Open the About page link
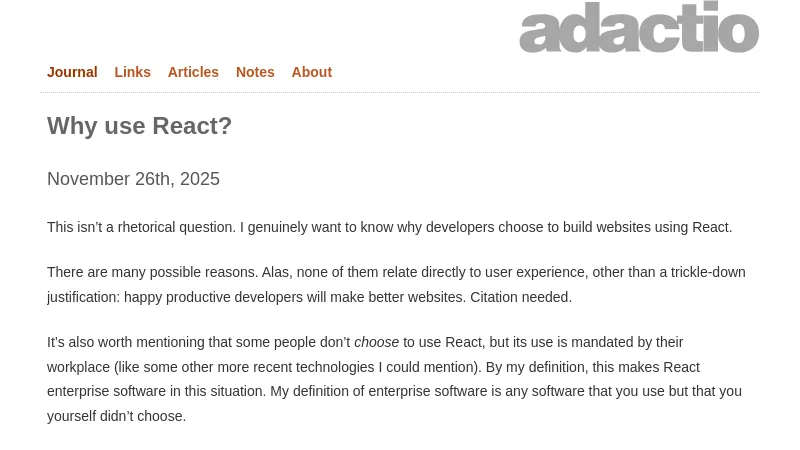The height and width of the screenshot is (450, 800). [x=311, y=72]
